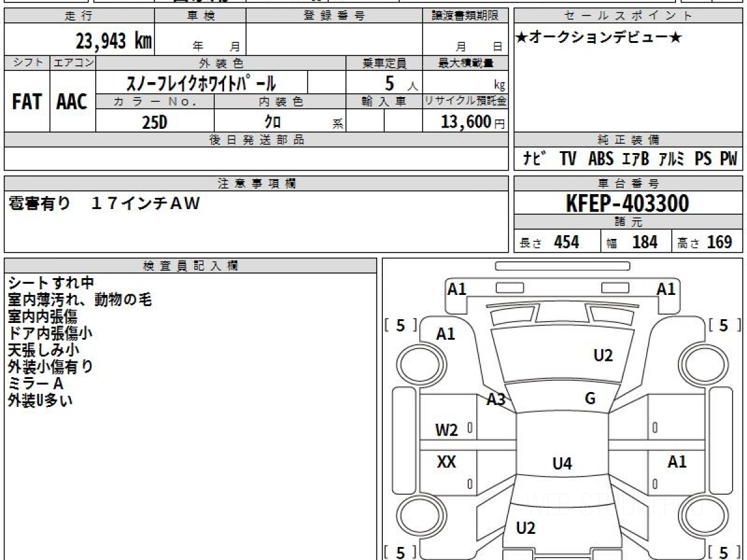Select the U2 mark on the rear hatch

tap(526, 528)
